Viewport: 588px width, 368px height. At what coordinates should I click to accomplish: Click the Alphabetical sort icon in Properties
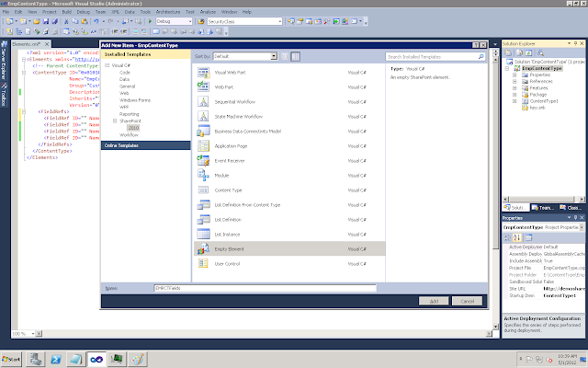pyautogui.click(x=517, y=237)
